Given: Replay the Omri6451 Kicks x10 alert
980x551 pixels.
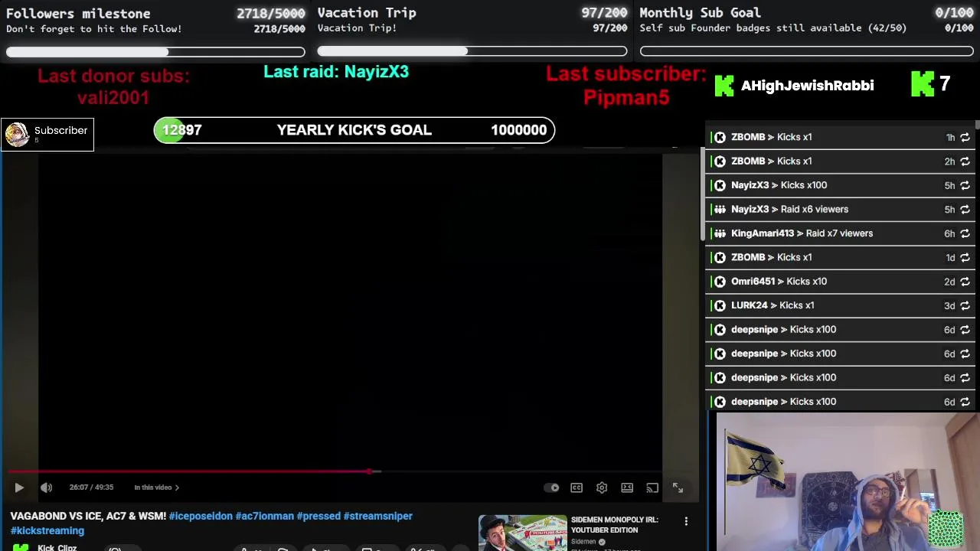Looking at the screenshot, I should (965, 282).
